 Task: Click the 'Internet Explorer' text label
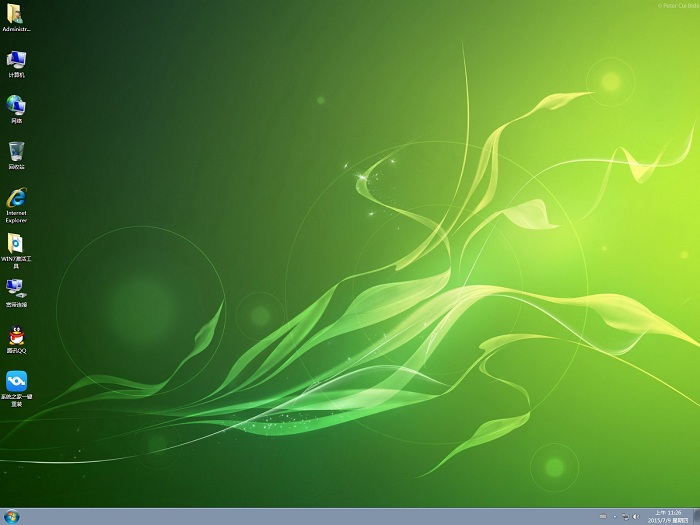(16, 217)
